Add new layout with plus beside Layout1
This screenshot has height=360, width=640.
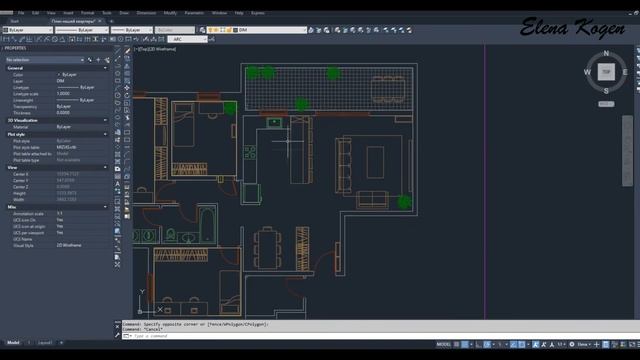[61, 343]
